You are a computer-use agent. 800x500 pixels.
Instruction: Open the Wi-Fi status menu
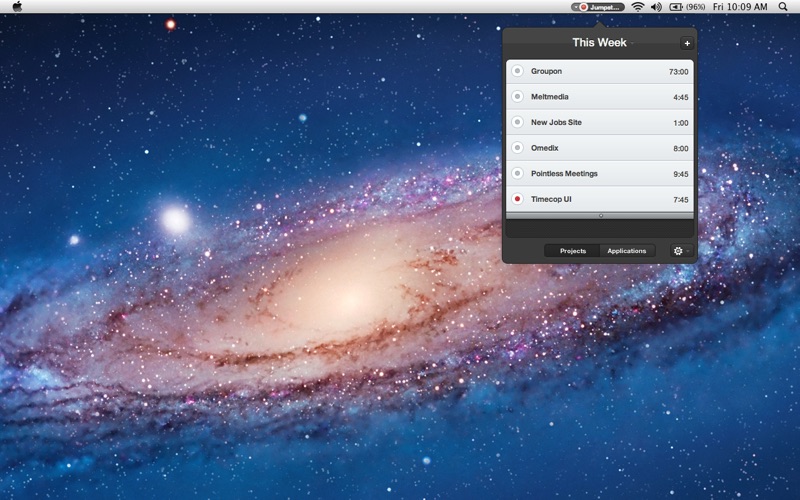point(637,7)
